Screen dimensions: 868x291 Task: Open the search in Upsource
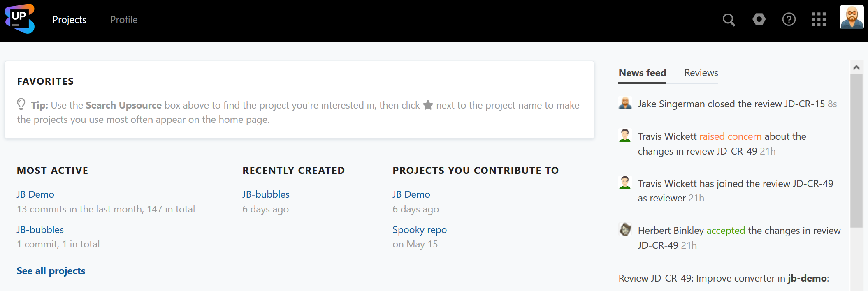click(x=729, y=19)
